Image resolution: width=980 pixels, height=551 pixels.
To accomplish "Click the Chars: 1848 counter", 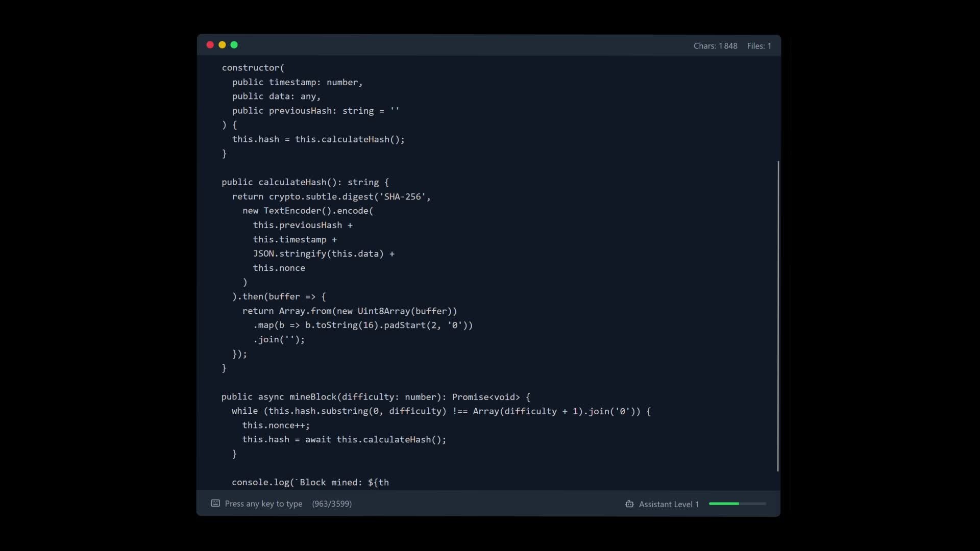I will (x=715, y=46).
